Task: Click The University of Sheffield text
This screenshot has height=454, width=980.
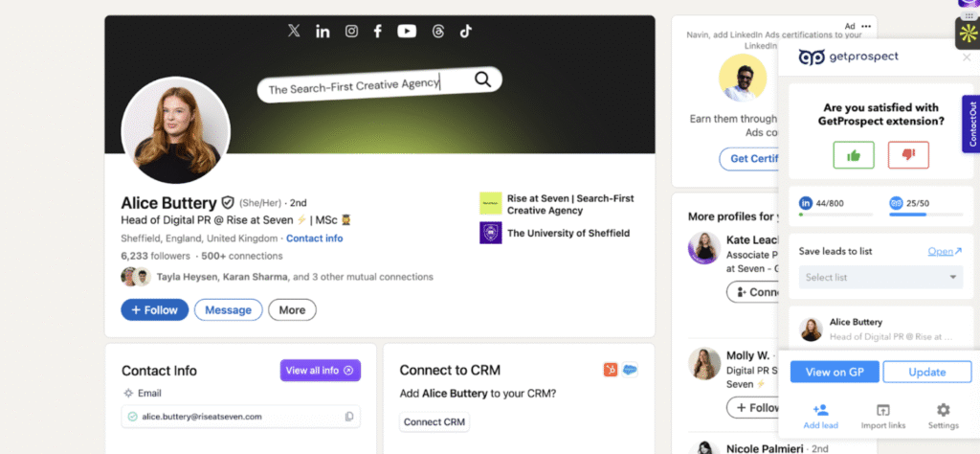Action: 568,233
